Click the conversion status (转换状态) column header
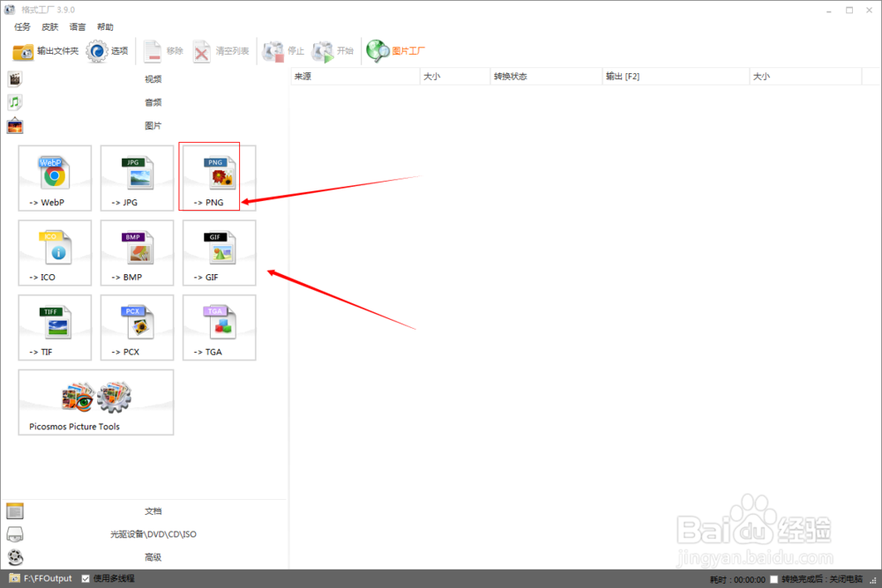This screenshot has width=882, height=588. point(546,77)
